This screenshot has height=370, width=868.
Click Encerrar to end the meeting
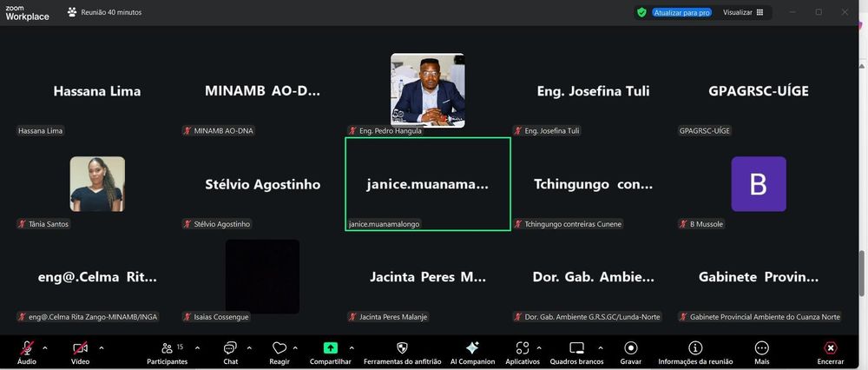tap(830, 351)
